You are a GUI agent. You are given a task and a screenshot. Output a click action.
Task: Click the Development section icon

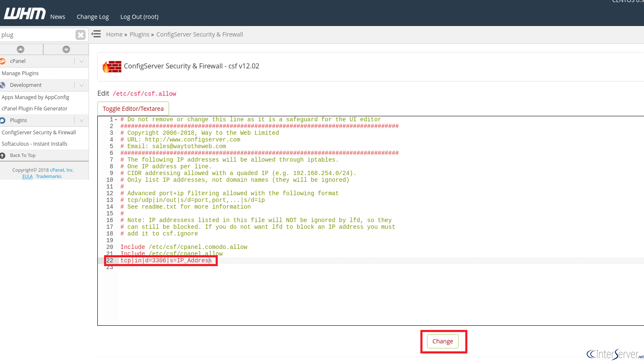(x=3, y=85)
